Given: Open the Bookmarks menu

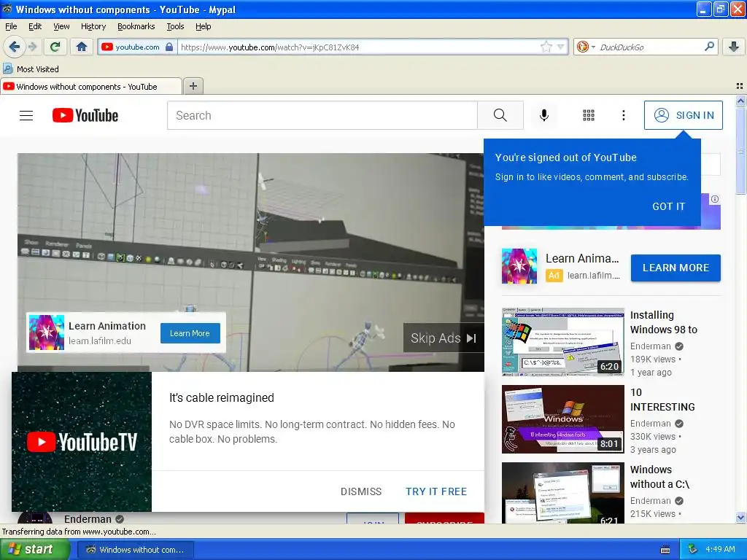Looking at the screenshot, I should point(136,26).
